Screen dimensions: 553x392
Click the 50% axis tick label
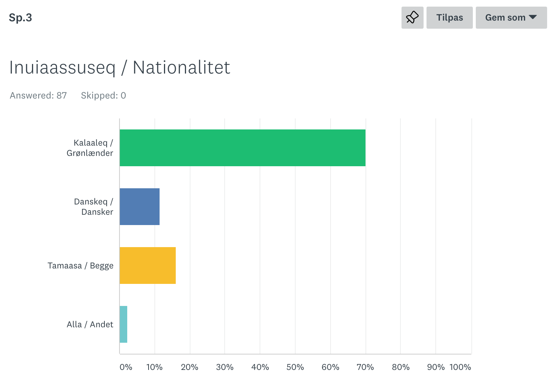click(x=295, y=367)
